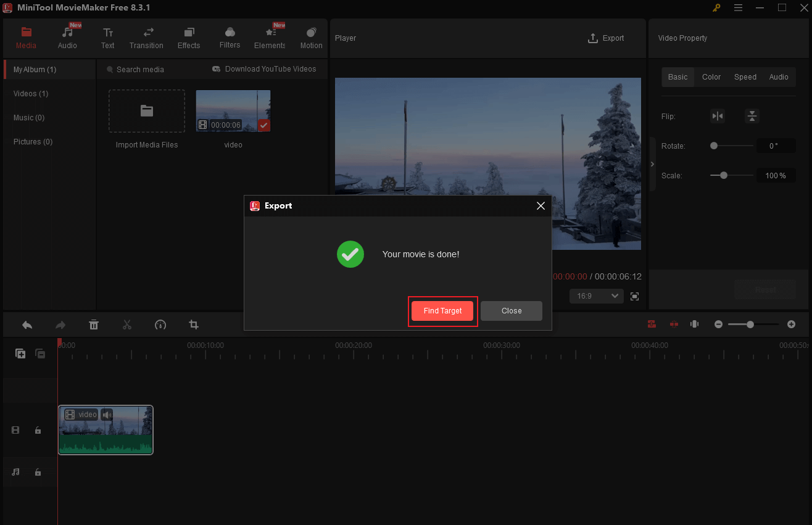This screenshot has height=525, width=812.
Task: Open the hamburger main menu
Action: point(738,7)
